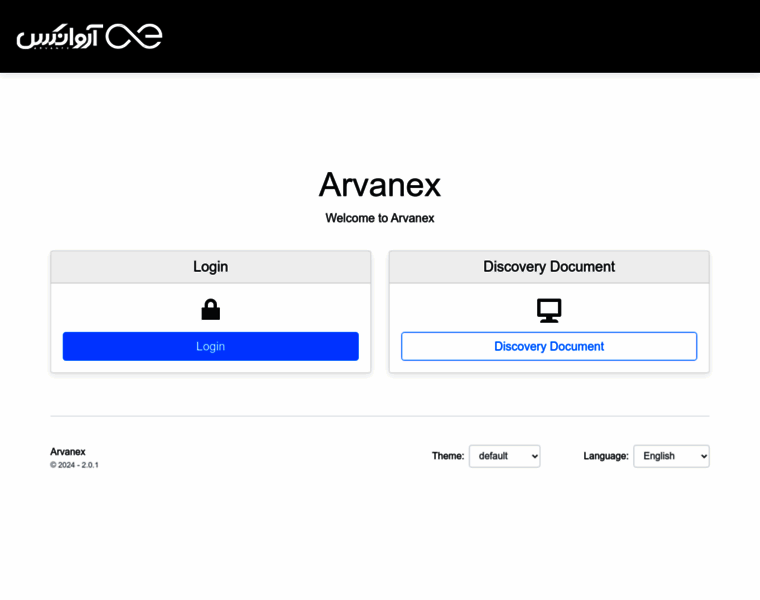The image size is (760, 600).
Task: Click the padlock icon in Login card
Action: [x=210, y=310]
